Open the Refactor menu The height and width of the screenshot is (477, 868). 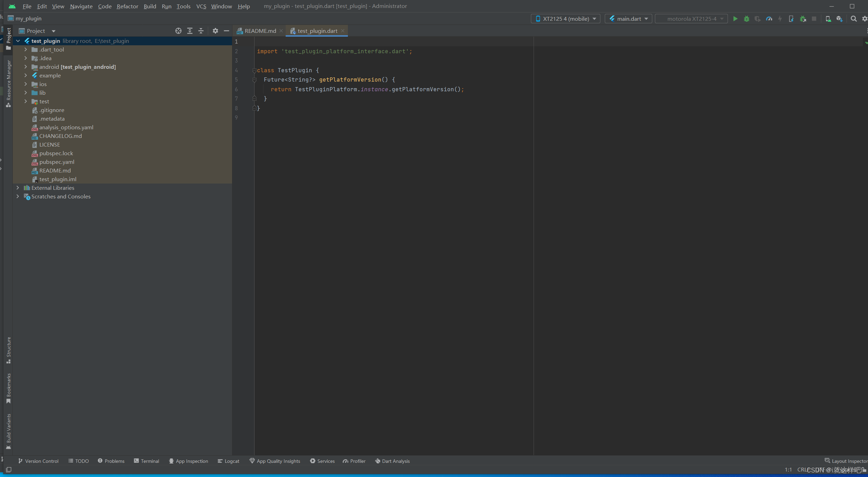tap(127, 6)
